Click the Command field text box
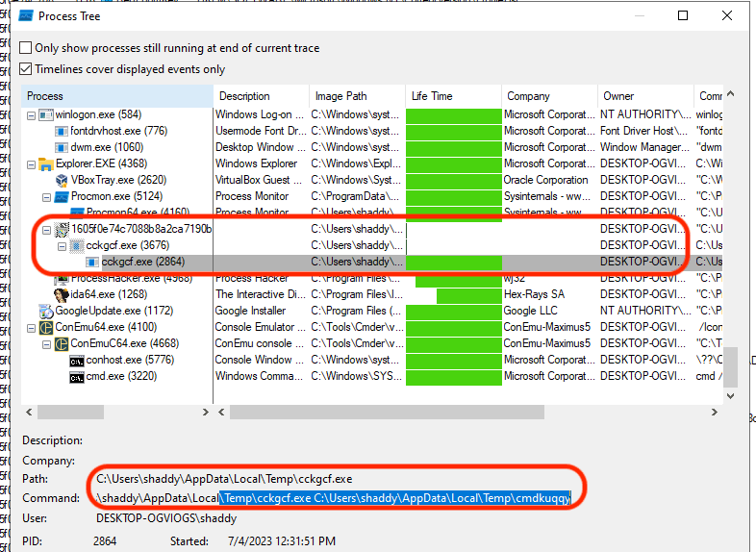 [x=334, y=498]
